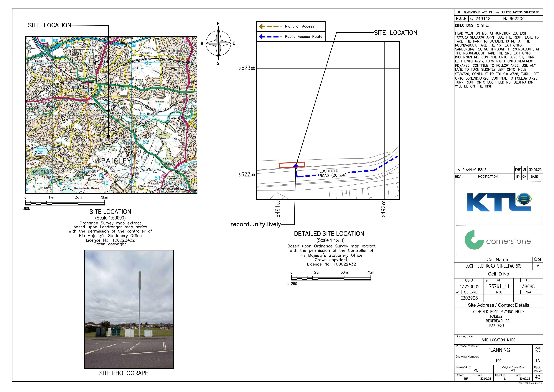Image resolution: width=554 pixels, height=392 pixels.
Task: Select original sheet size A3
Action: [513, 370]
